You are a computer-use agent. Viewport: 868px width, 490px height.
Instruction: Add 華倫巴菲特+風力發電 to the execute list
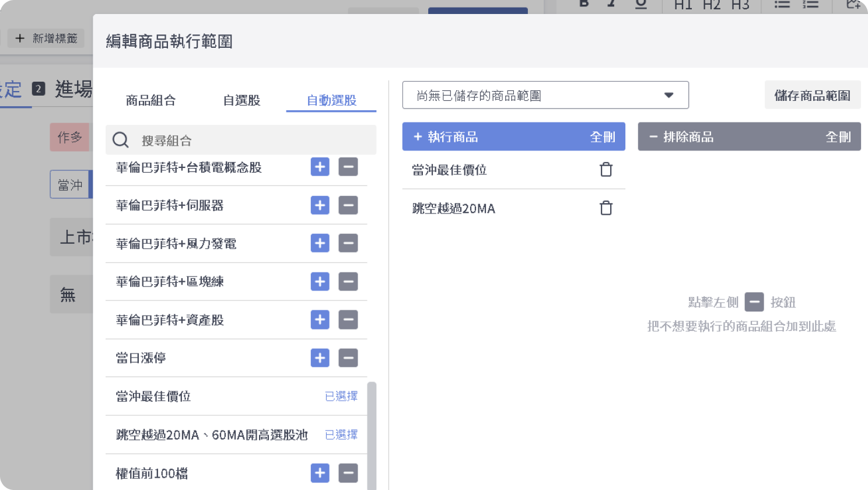(x=320, y=243)
